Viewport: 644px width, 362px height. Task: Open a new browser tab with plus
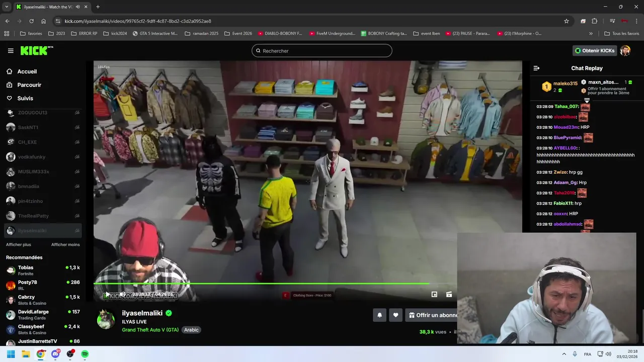98,7
